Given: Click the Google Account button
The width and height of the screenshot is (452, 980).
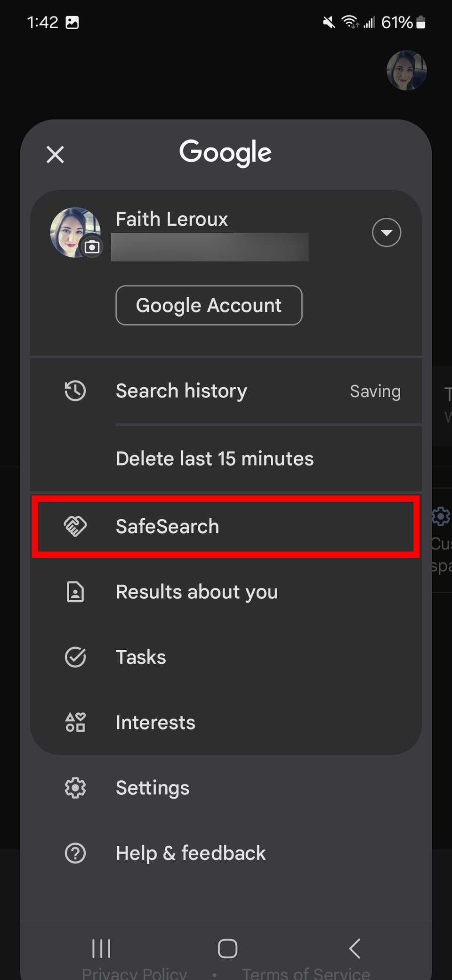Looking at the screenshot, I should [x=209, y=305].
